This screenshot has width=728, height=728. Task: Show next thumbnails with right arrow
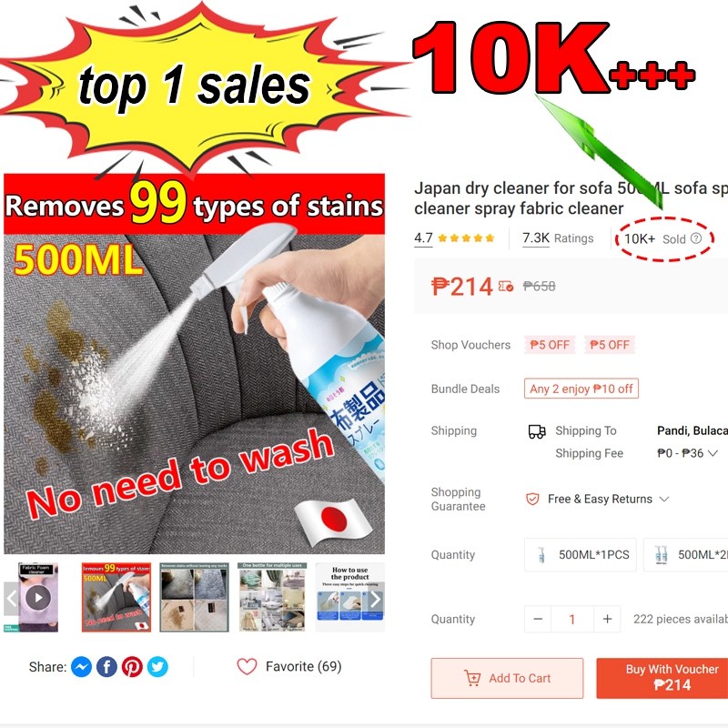[375, 600]
